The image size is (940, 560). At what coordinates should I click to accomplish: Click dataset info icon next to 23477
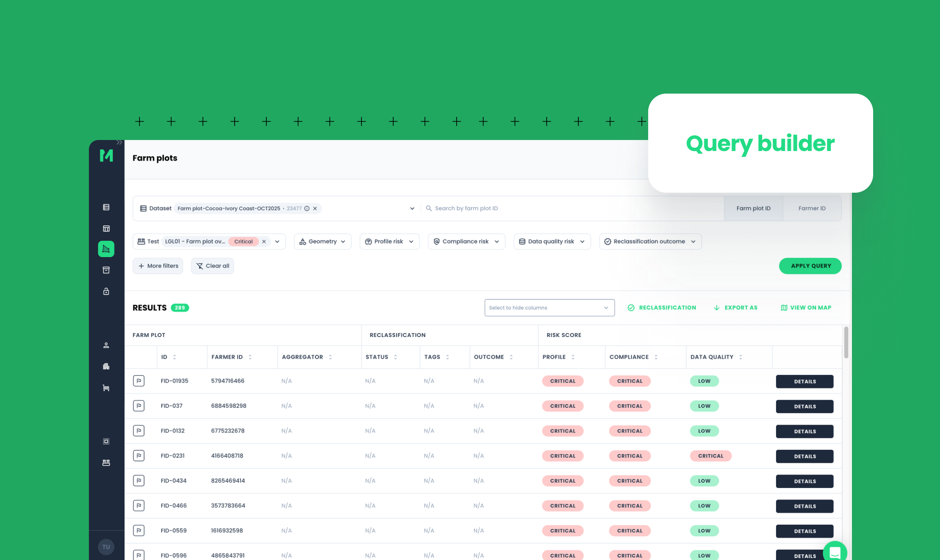click(307, 208)
